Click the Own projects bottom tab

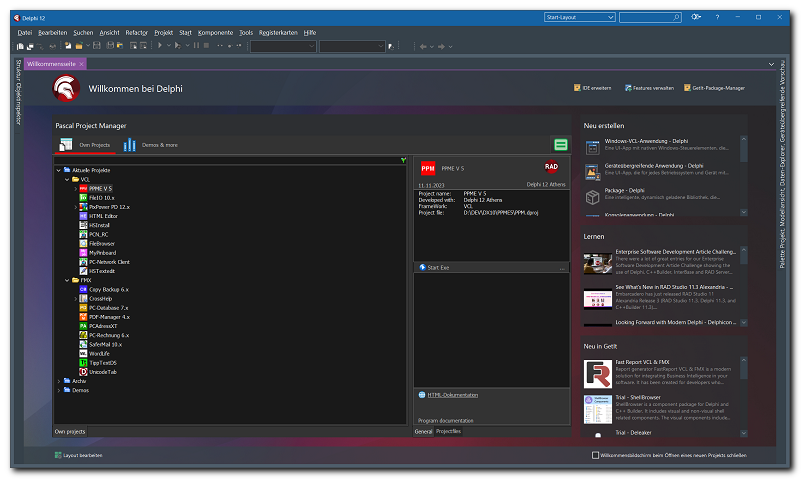click(70, 432)
